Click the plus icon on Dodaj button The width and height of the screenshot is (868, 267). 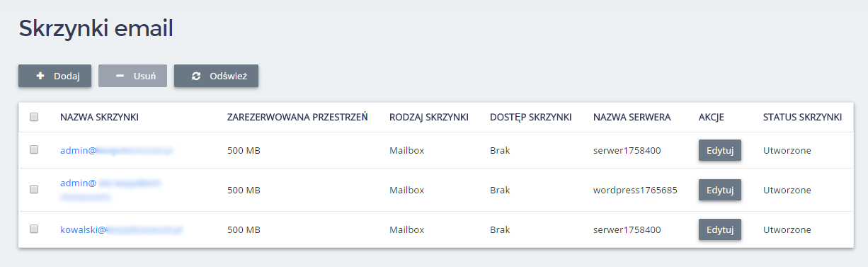click(x=40, y=76)
